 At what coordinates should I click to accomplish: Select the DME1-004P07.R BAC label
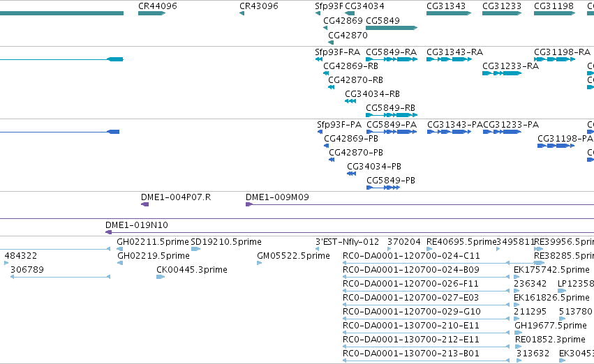click(176, 197)
